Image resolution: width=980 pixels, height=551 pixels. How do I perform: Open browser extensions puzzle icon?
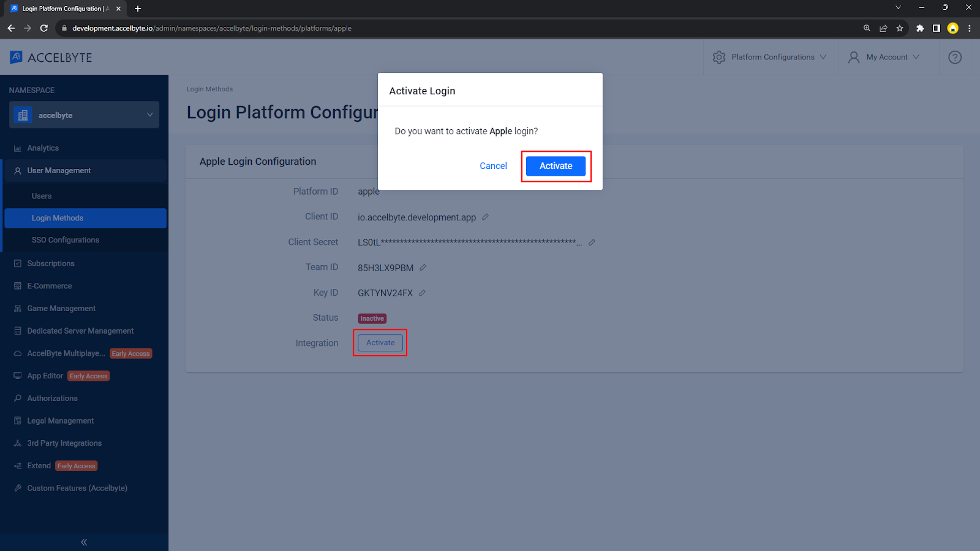(920, 28)
